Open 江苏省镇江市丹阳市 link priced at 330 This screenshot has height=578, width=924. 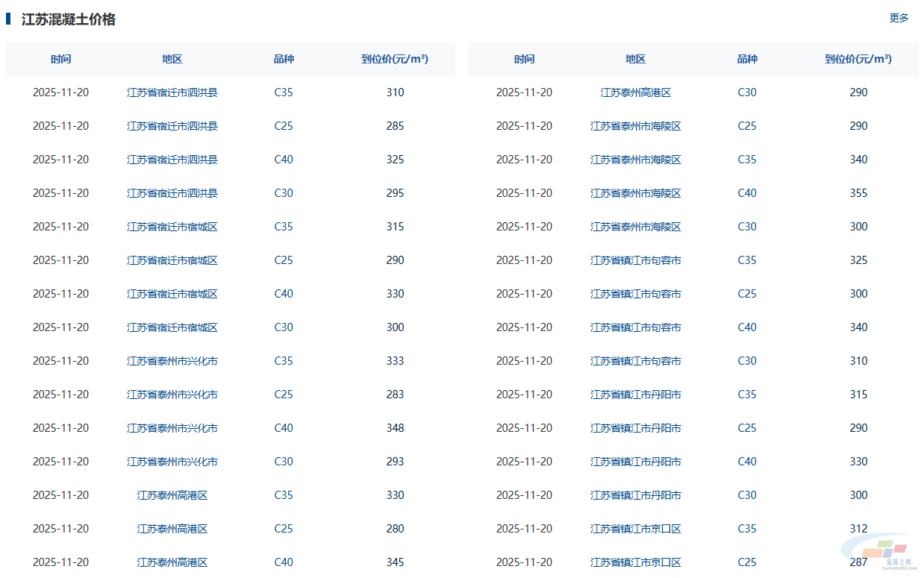point(636,462)
